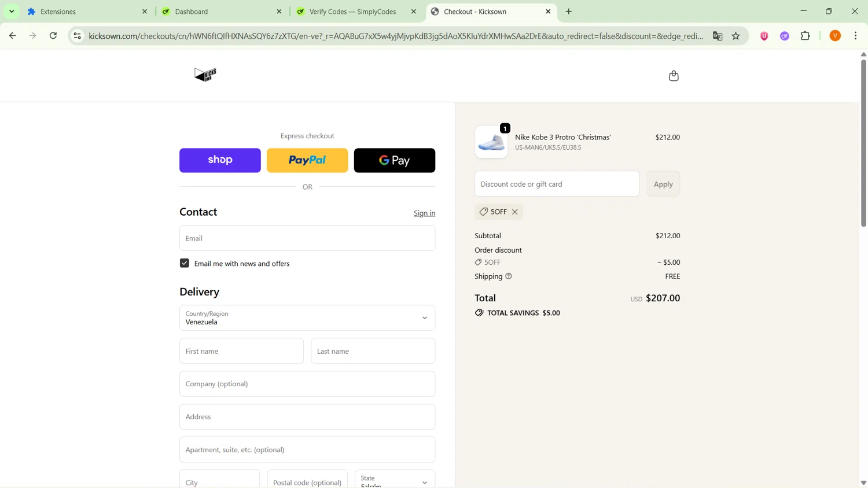The height and width of the screenshot is (488, 868).
Task: Focus the Apartment, suite field
Action: click(307, 450)
